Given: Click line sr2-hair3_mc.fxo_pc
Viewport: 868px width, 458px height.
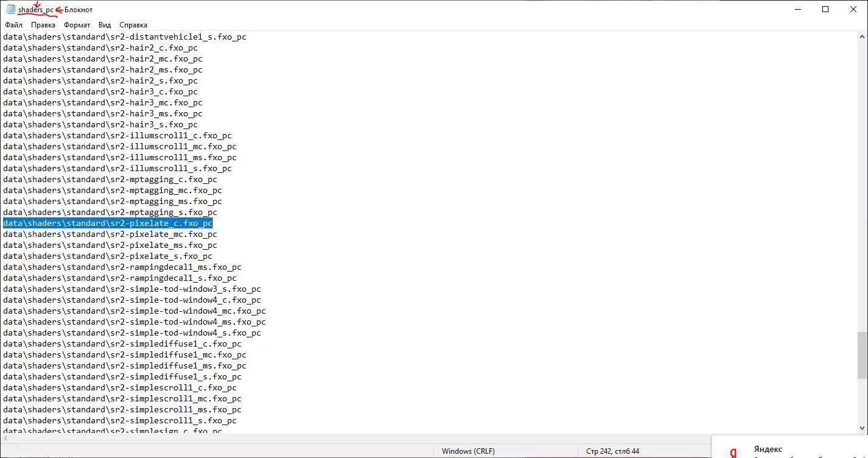Looking at the screenshot, I should point(103,103).
